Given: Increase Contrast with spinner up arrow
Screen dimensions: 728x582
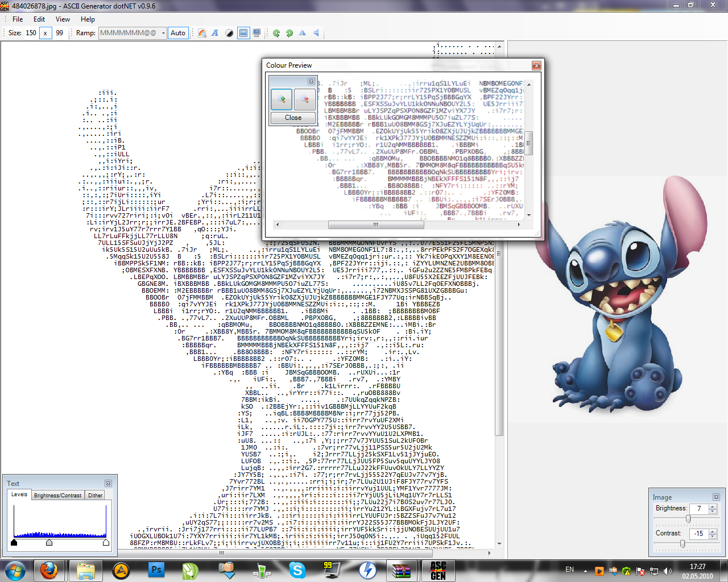Looking at the screenshot, I should pos(713,531).
